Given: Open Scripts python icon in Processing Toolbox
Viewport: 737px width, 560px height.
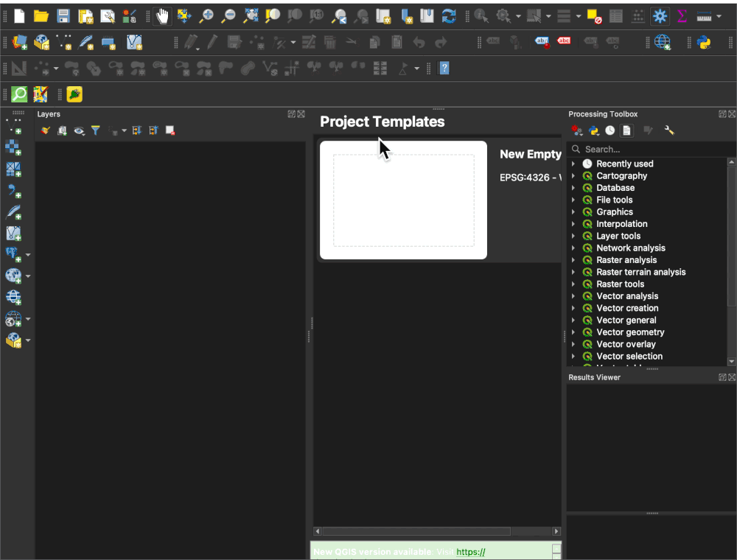Looking at the screenshot, I should click(x=593, y=130).
